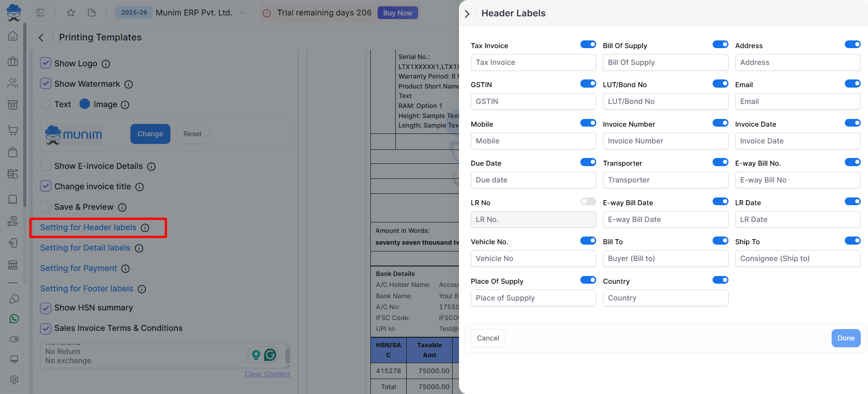Viewport: 868px width, 394px height.
Task: Check the Show E-invoice Details checkbox
Action: coord(46,166)
